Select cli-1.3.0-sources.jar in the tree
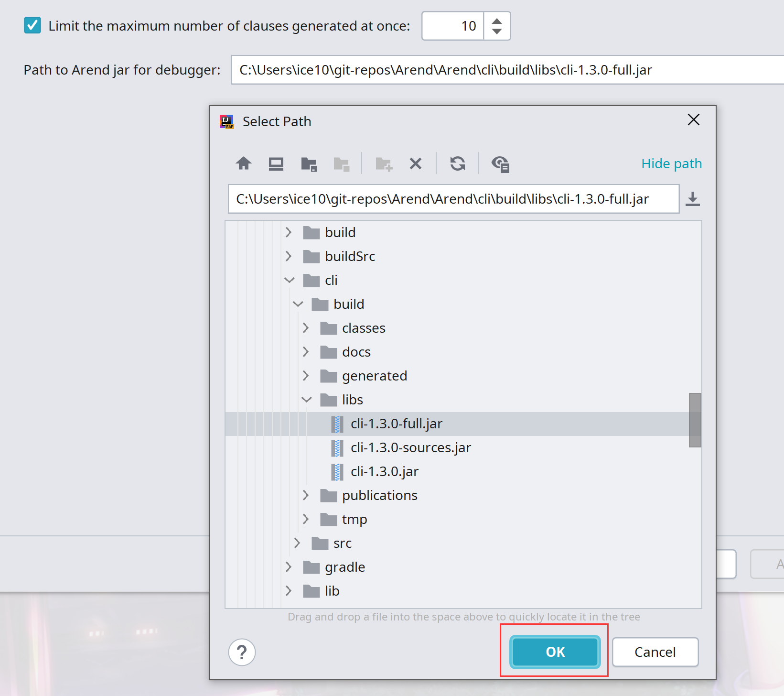Screen dimensions: 784x696 click(410, 447)
